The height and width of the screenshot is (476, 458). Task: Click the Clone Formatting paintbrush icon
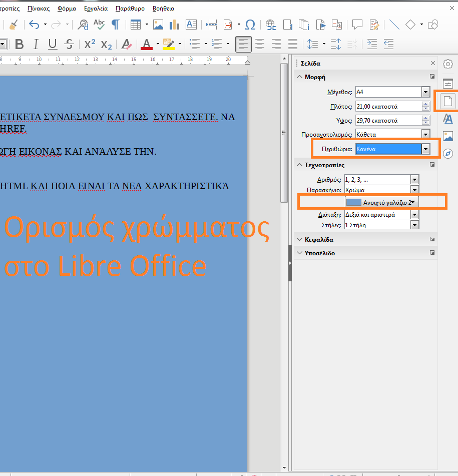14,25
